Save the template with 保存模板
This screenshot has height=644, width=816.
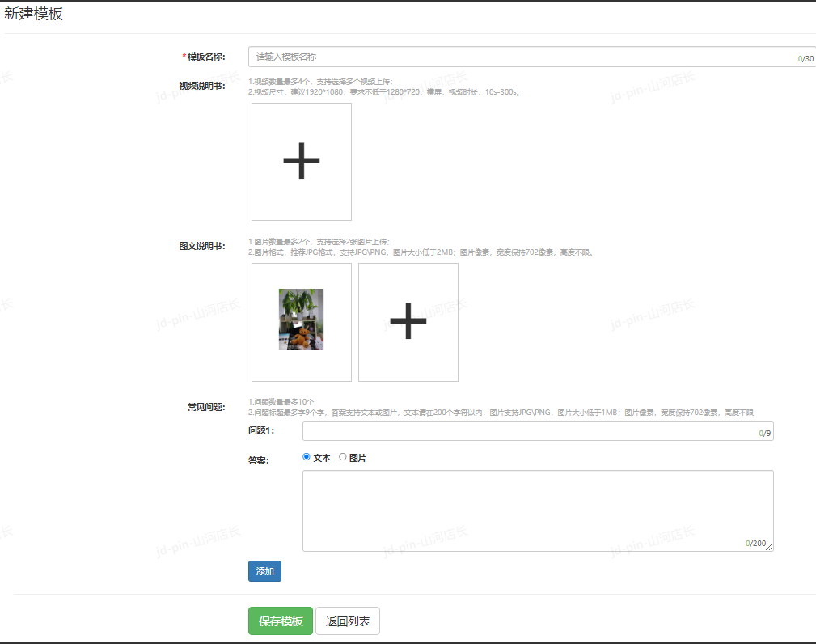[x=280, y=621]
